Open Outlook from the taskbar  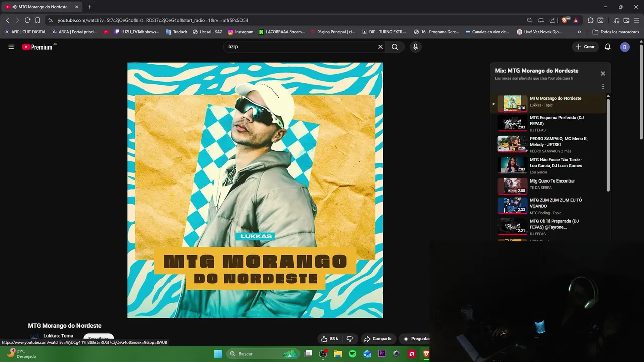pyautogui.click(x=367, y=354)
